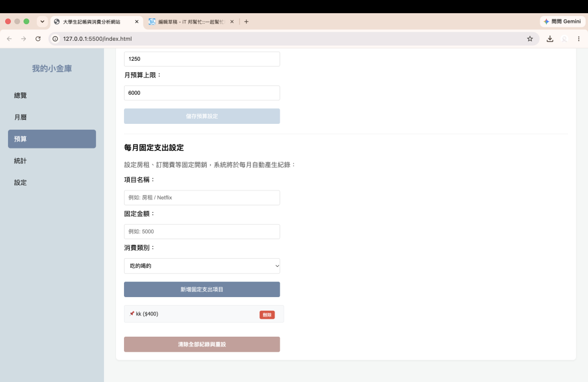Image resolution: width=588 pixels, height=382 pixels.
Task: Go forward in browser history
Action: point(24,38)
